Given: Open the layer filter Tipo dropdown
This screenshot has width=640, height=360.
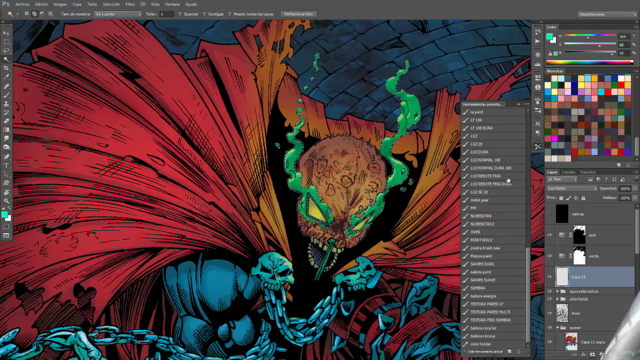Looking at the screenshot, I should (x=562, y=179).
